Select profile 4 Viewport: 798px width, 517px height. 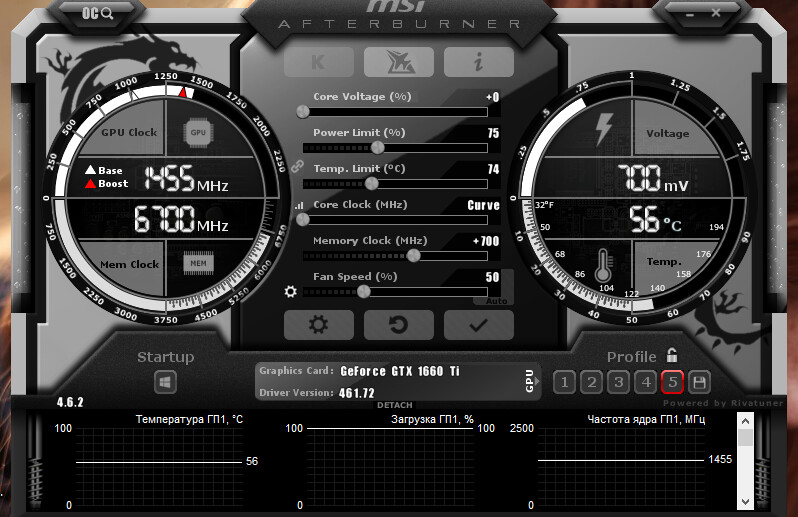(x=645, y=382)
